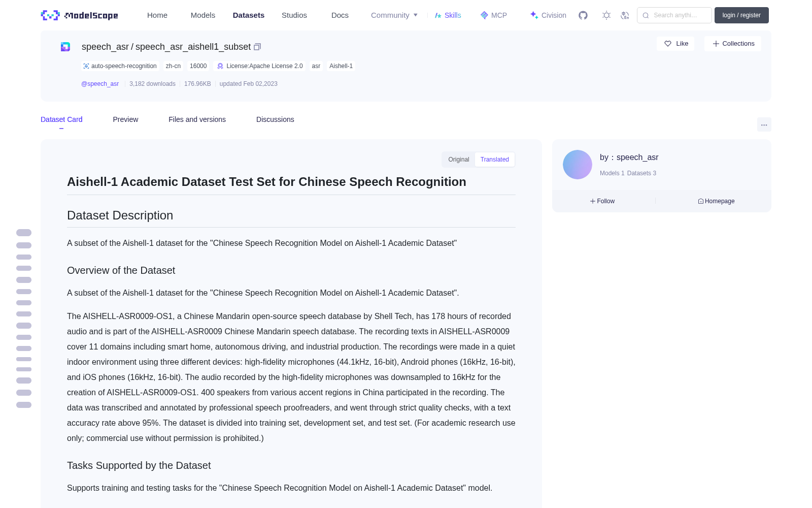This screenshot has width=812, height=508.
Task: Click 'Tasks Supported by the Dataset' heading
Action: click(x=139, y=466)
